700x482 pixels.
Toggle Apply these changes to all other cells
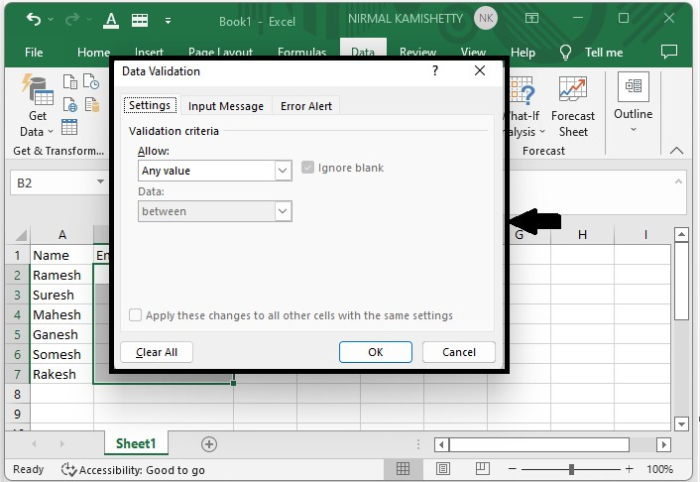pos(135,315)
